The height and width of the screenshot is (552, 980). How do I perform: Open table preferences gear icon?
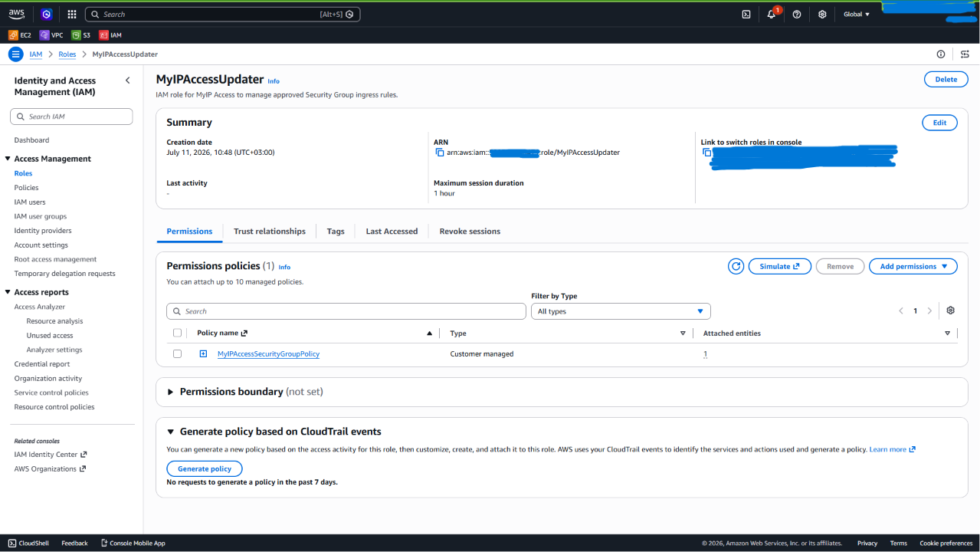pyautogui.click(x=951, y=310)
